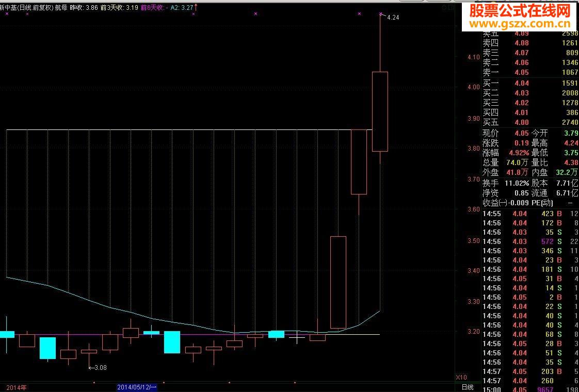Click the 总量 74.0万 volume value
Viewport: 579px width, 392px height.
[506, 162]
